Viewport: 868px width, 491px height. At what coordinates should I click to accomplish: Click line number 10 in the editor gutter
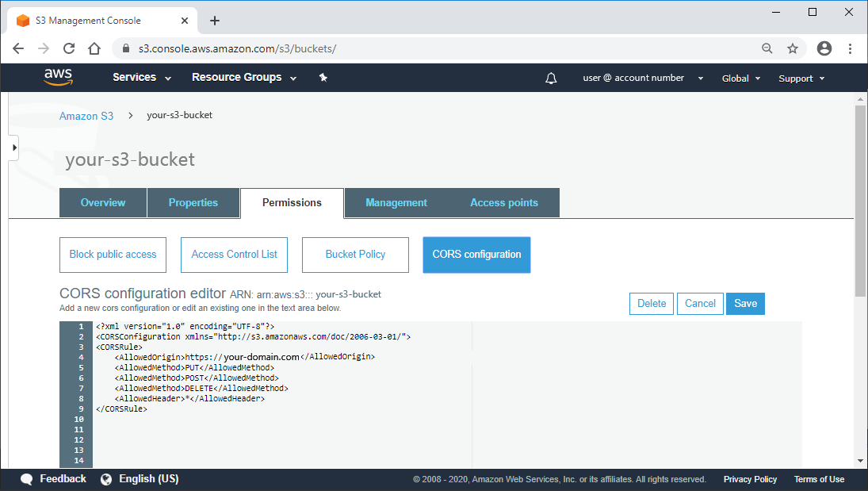pyautogui.click(x=79, y=420)
